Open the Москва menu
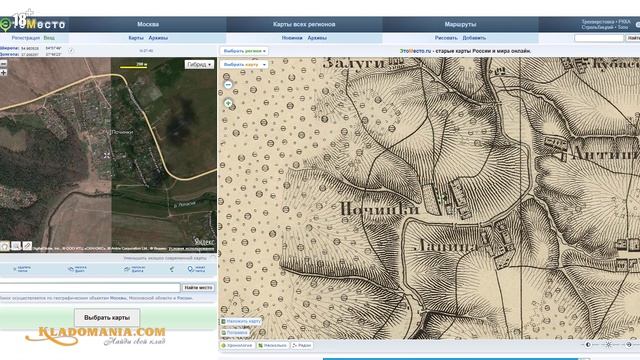This screenshot has height=360, width=640. point(148,24)
